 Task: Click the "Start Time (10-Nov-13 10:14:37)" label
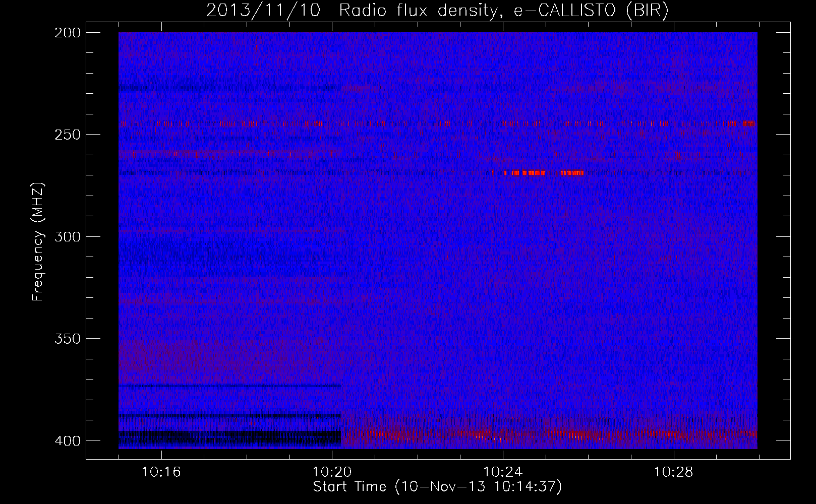pyautogui.click(x=437, y=487)
